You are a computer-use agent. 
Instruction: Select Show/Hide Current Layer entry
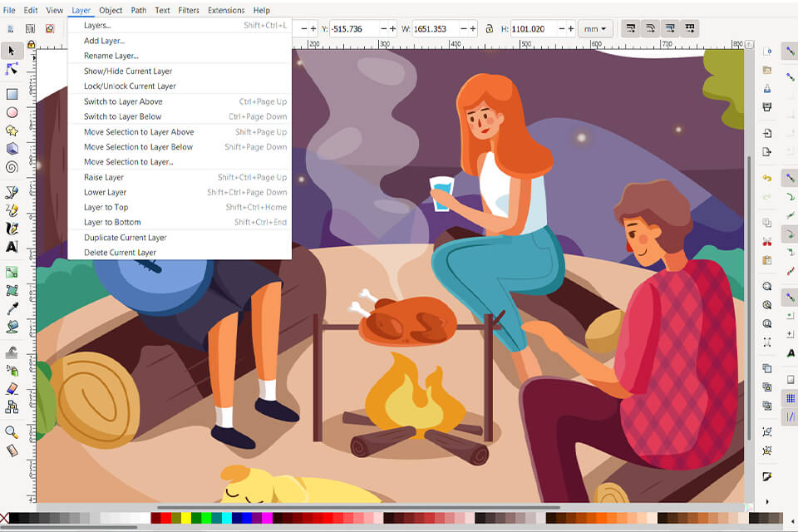(180, 71)
